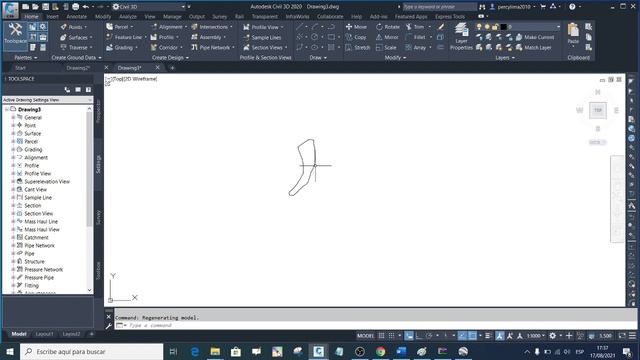
Task: Open the Express Tools ribbon tab
Action: [x=450, y=17]
